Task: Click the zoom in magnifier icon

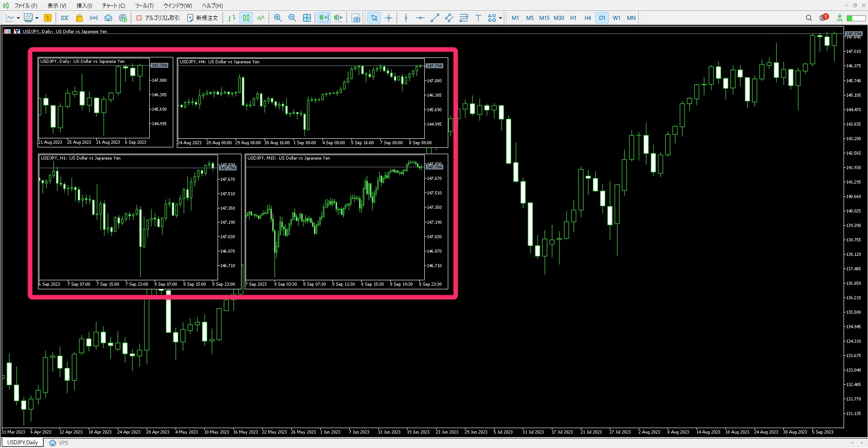Action: [278, 18]
